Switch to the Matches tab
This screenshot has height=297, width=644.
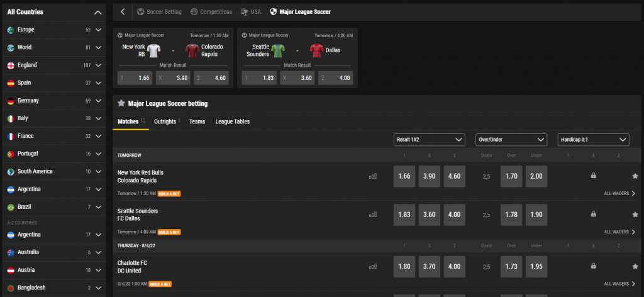point(131,121)
